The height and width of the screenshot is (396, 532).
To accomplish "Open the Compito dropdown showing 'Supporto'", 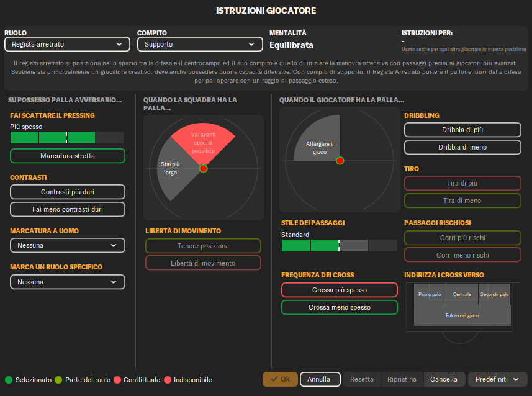I will point(200,44).
